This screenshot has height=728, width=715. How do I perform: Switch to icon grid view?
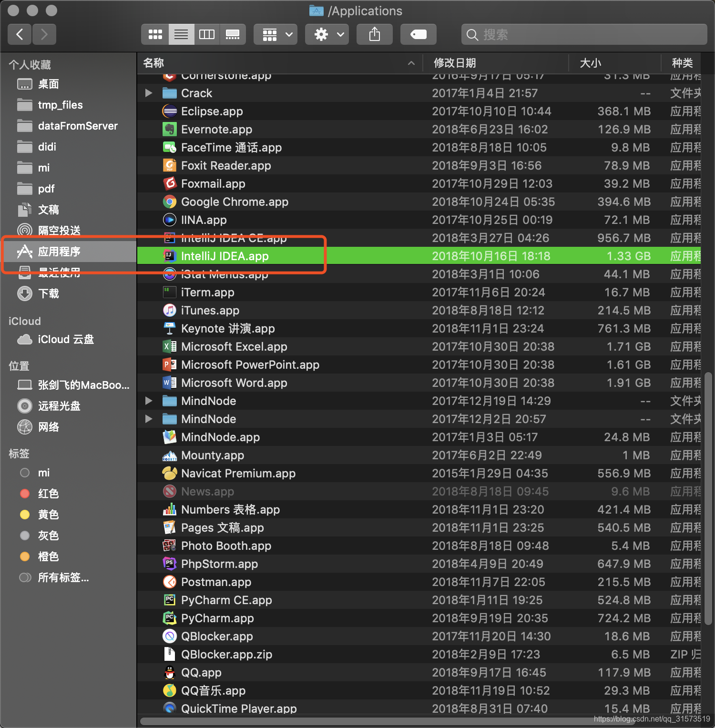point(155,34)
